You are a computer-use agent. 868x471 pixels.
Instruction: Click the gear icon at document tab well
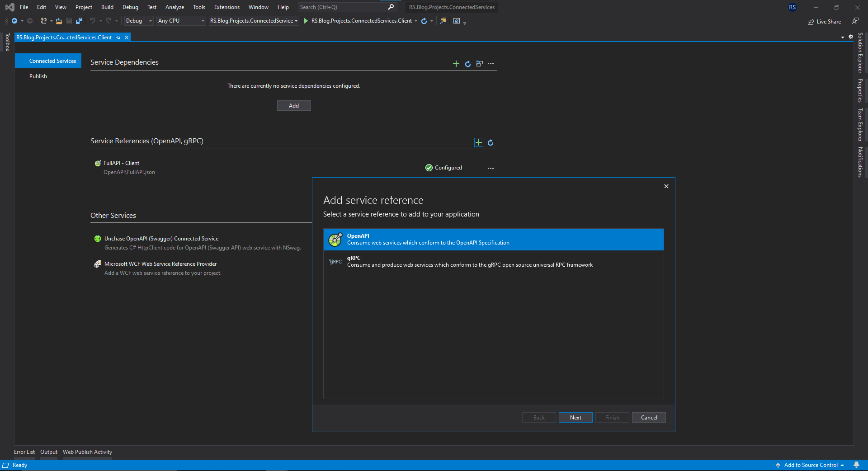pyautogui.click(x=851, y=37)
